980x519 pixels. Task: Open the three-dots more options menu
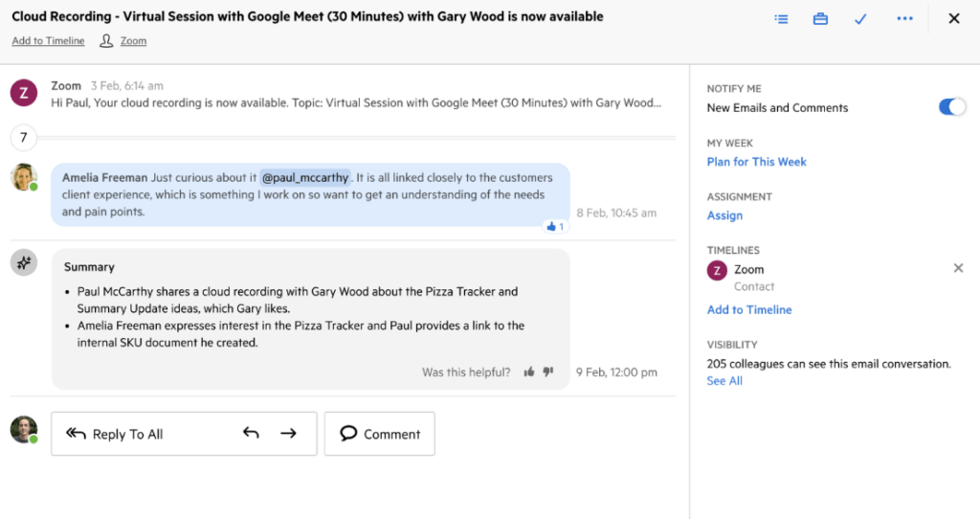(904, 19)
